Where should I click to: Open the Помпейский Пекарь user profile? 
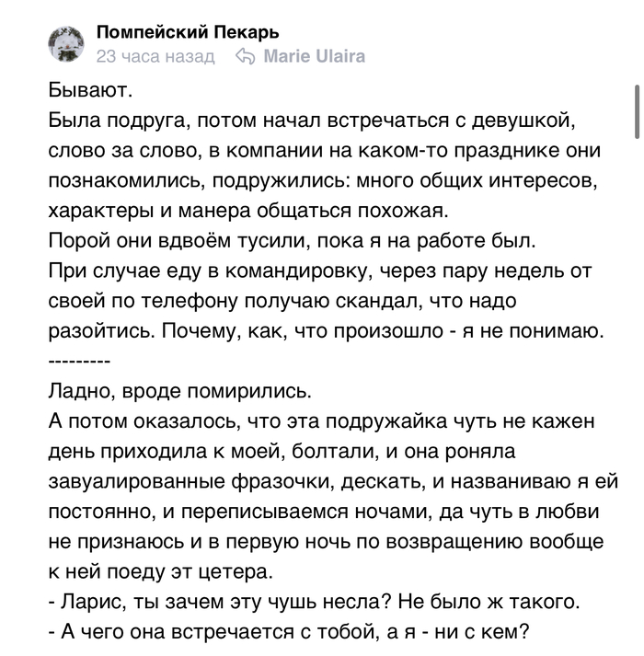[188, 33]
